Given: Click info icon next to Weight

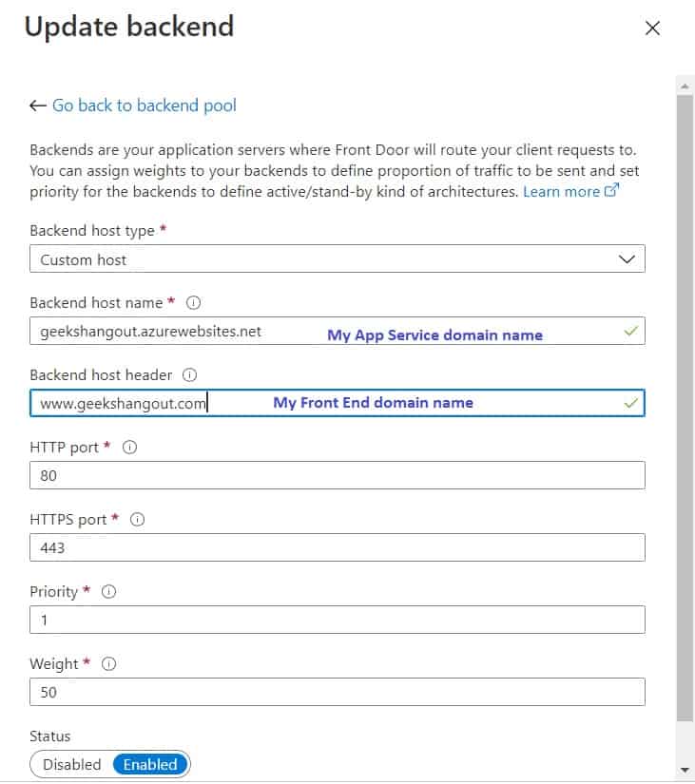Looking at the screenshot, I should 108,664.
